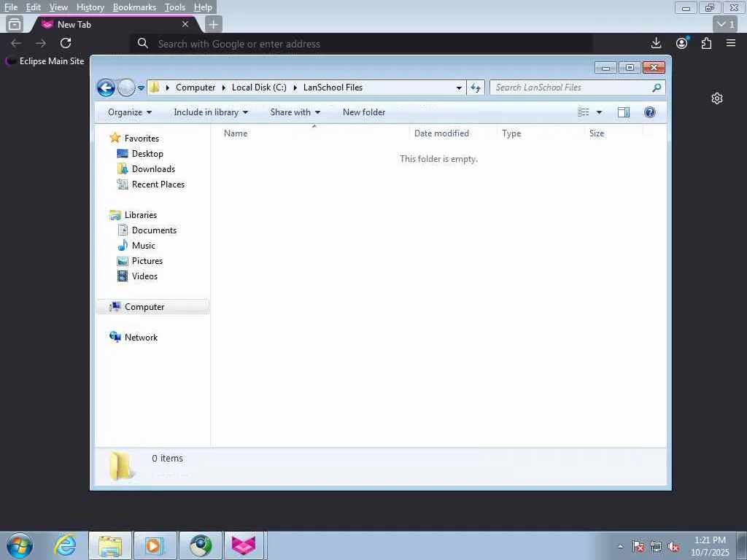Open address bar previous locations dropdown
747x560 pixels.
tap(459, 87)
